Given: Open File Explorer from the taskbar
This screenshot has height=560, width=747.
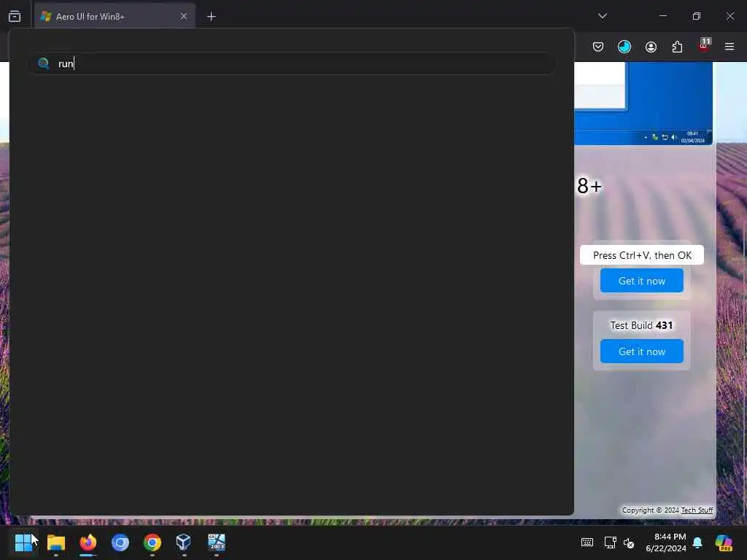Looking at the screenshot, I should pos(55,542).
